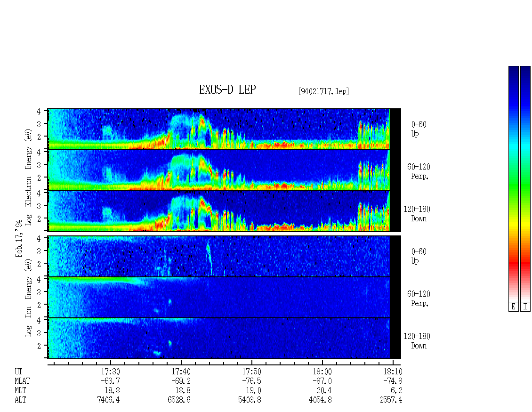
Task: Click the MLT value 18.8 under 17:30
Action: click(x=113, y=391)
